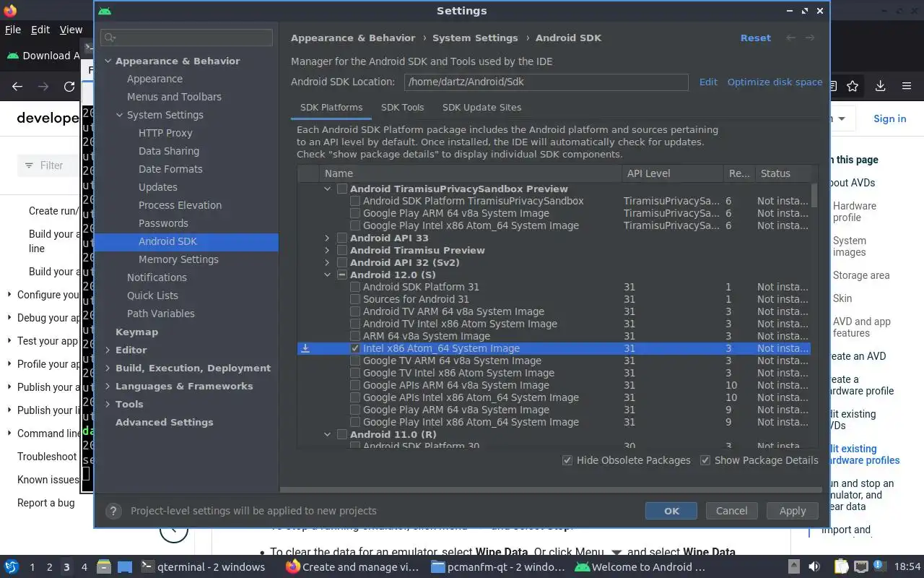
Task: Expand Android Tiramisu Preview group
Action: [x=327, y=250]
